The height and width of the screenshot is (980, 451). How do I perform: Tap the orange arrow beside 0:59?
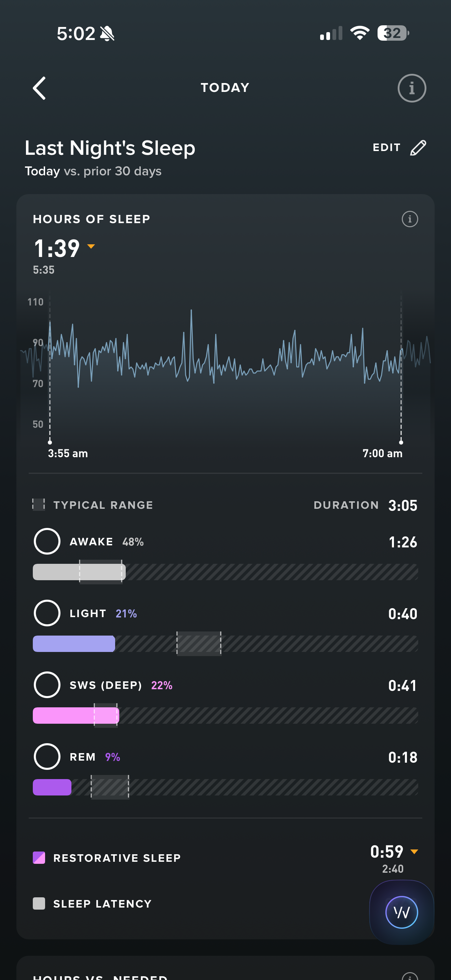coord(414,852)
